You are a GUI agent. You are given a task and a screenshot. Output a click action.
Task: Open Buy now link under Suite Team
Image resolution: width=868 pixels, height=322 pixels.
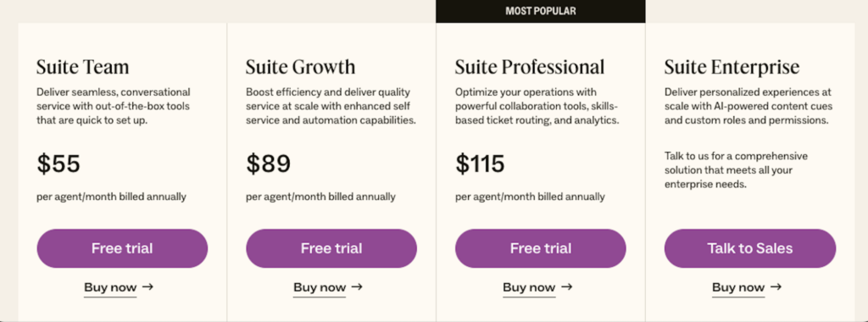110,287
